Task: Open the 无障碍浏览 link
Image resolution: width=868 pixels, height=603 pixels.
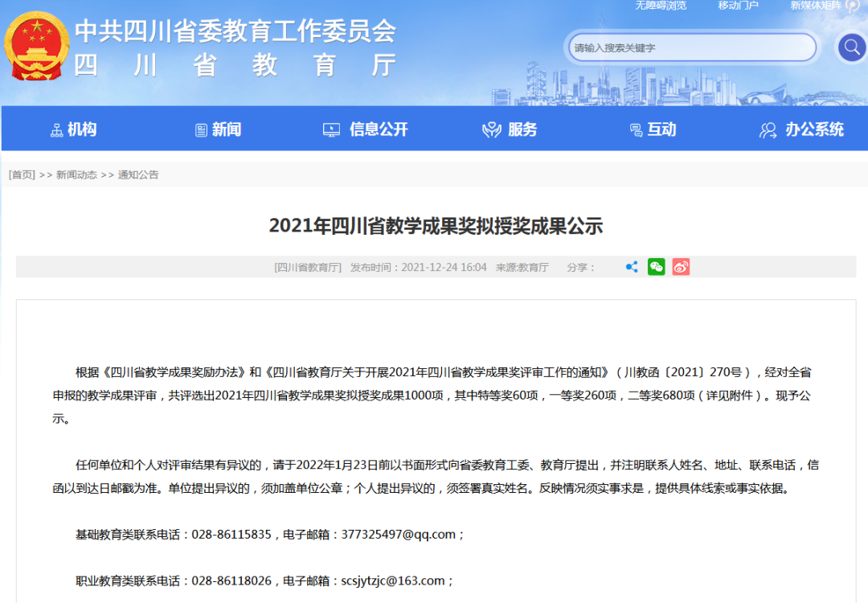Action: 661,6
